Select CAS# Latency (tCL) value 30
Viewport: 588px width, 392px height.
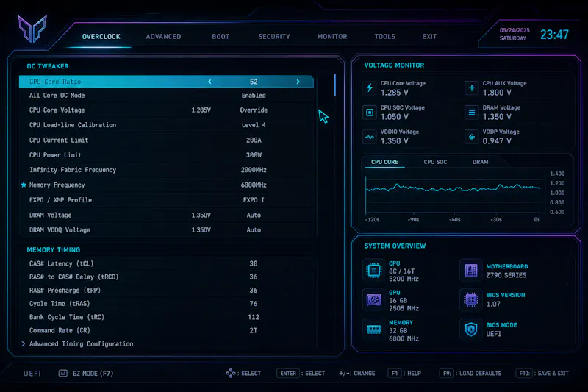(254, 263)
